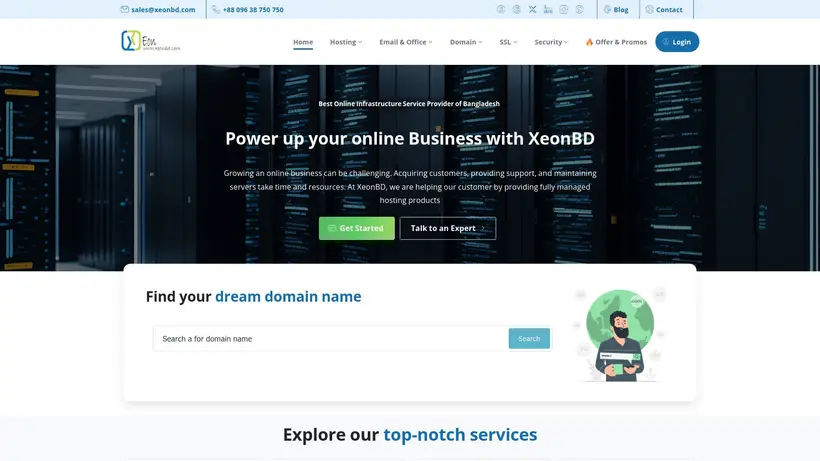Click the 'Find your dream domain name' heading

(254, 296)
